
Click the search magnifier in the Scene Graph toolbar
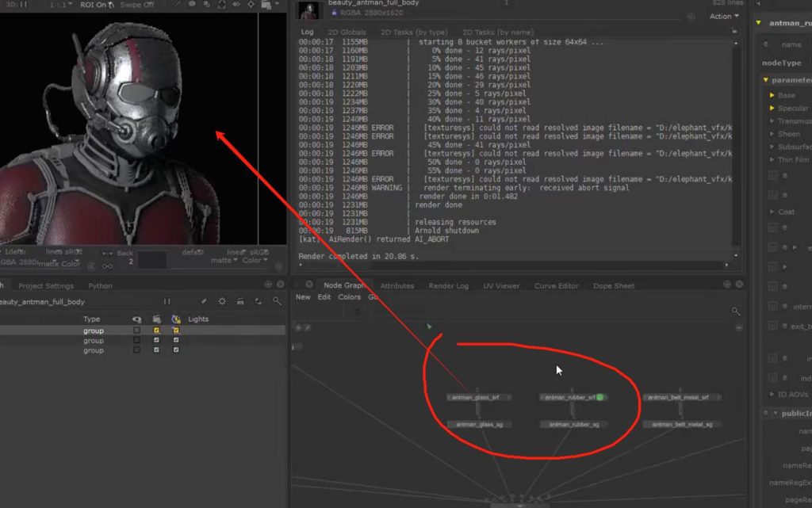coord(277,302)
